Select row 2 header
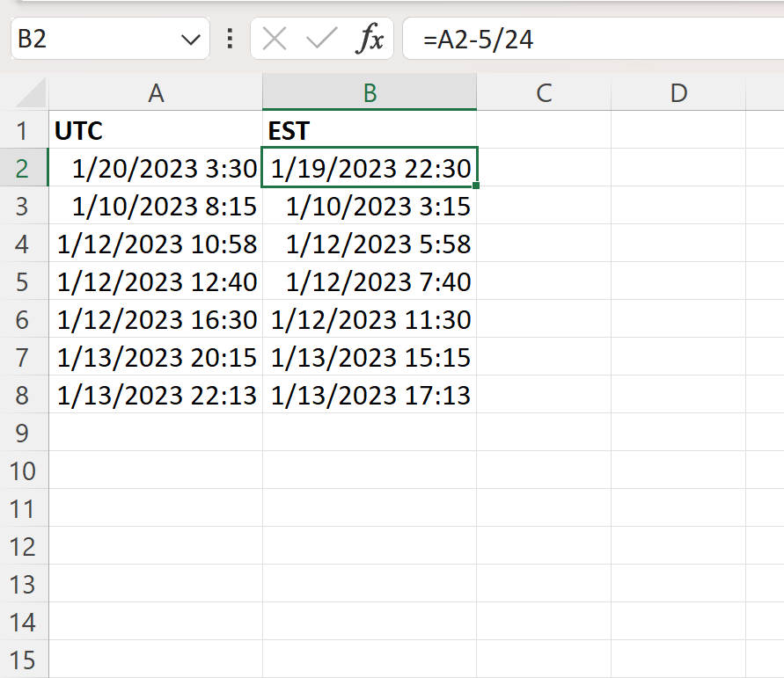 coord(24,167)
